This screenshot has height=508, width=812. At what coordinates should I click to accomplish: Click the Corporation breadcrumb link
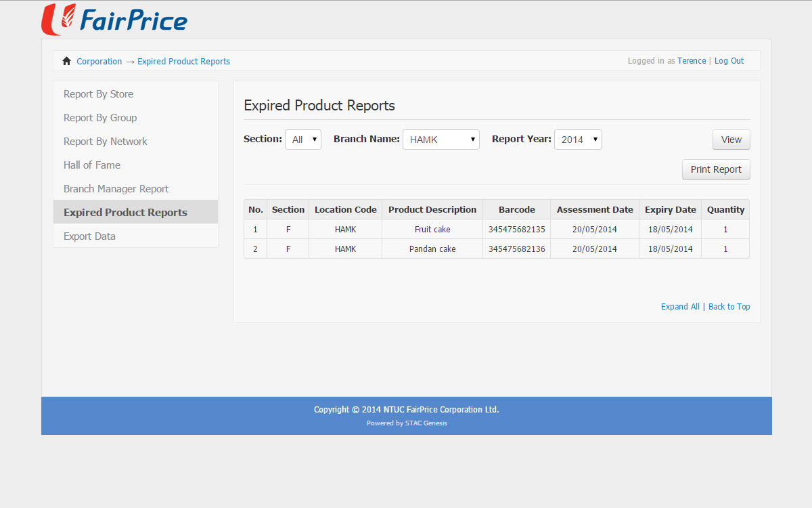tap(99, 61)
